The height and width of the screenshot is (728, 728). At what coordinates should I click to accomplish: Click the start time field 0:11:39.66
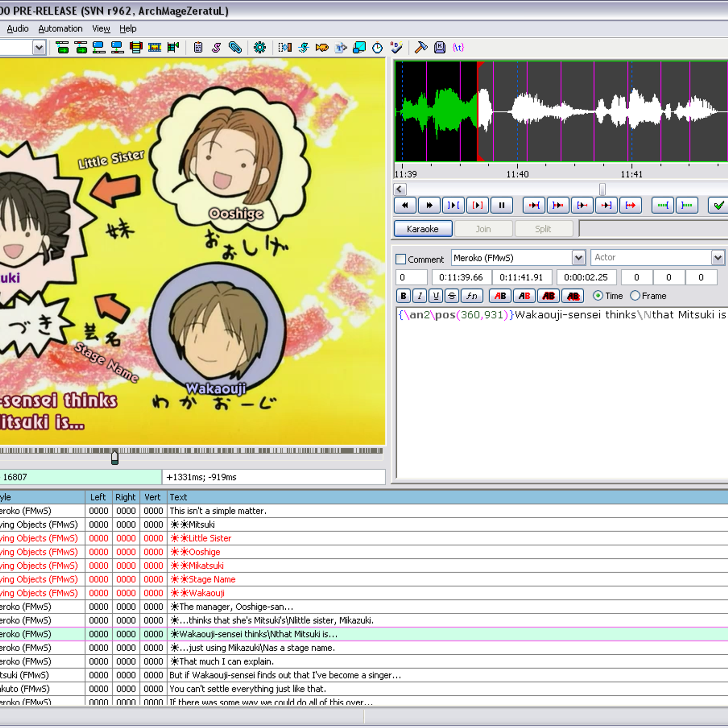coord(461,277)
